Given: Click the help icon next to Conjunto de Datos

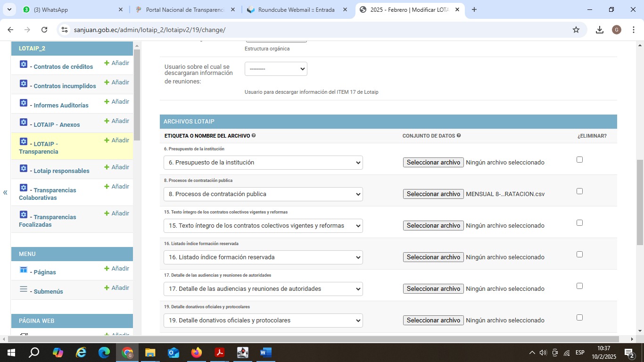Looking at the screenshot, I should click(459, 136).
